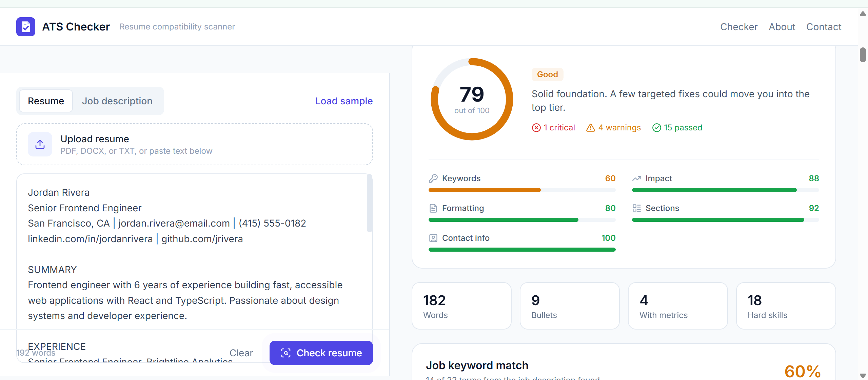Viewport: 868px width, 380px height.
Task: Click the scan icon in Check resume
Action: click(286, 353)
